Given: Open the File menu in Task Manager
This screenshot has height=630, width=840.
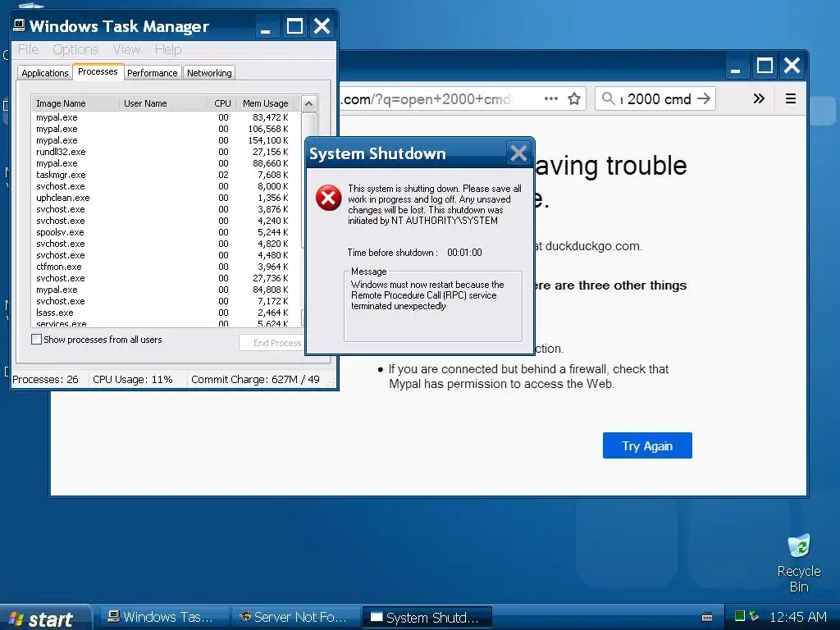Looking at the screenshot, I should tap(28, 49).
